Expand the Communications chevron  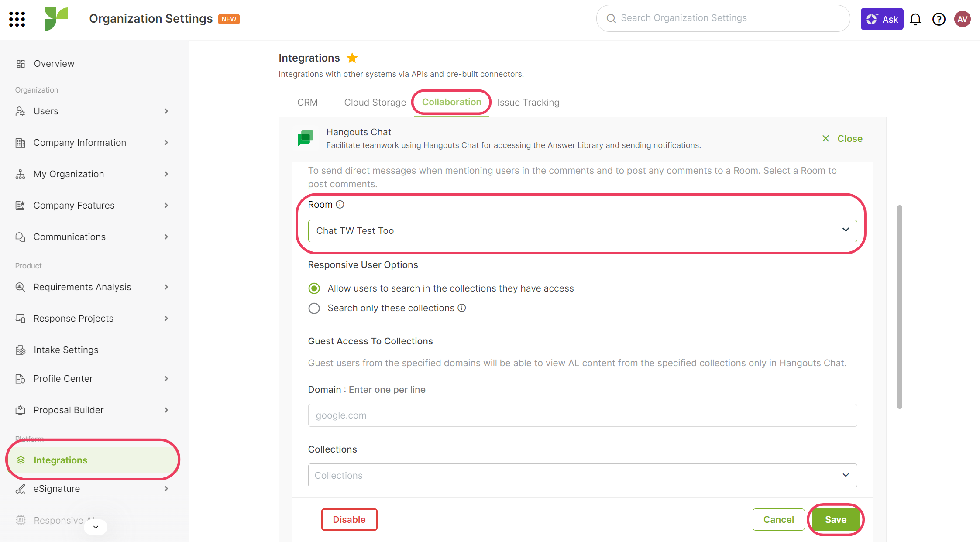click(x=166, y=237)
